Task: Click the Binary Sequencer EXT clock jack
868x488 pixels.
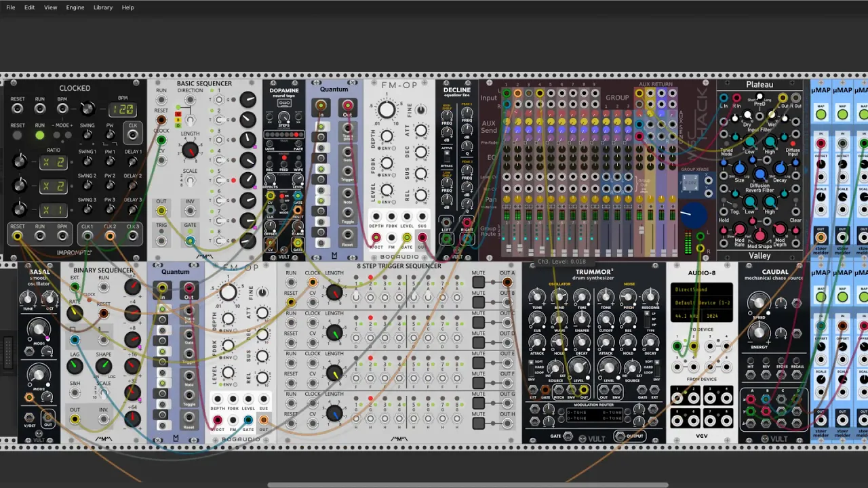Action: pos(75,287)
